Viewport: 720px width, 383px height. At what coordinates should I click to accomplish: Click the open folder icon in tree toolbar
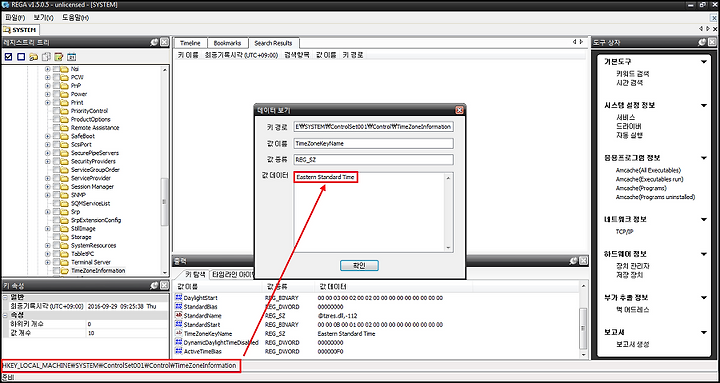33,57
